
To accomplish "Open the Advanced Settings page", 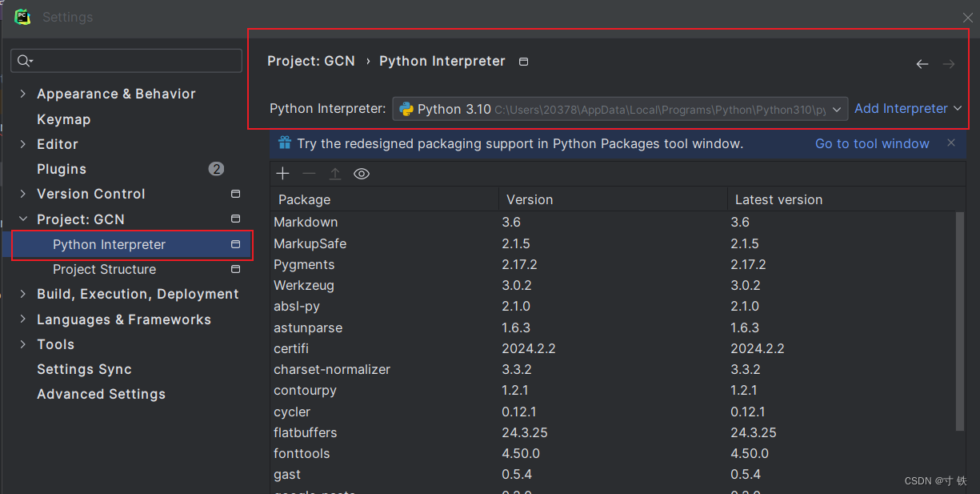I will click(x=101, y=394).
